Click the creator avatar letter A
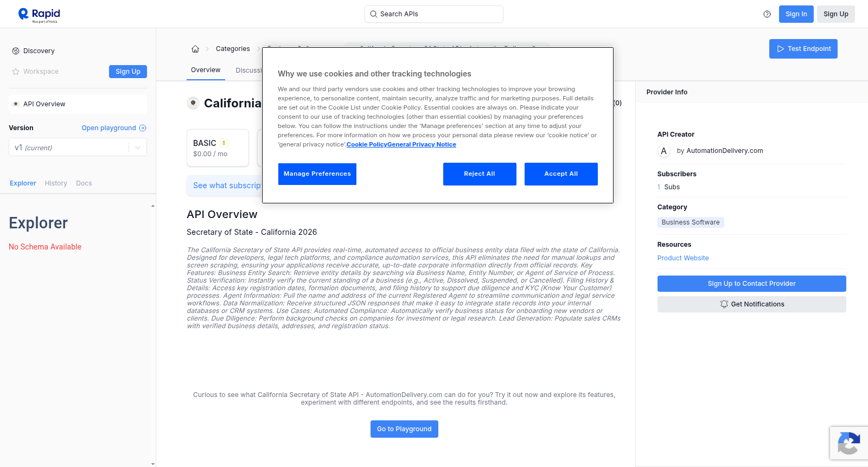This screenshot has width=868, height=467. [663, 151]
